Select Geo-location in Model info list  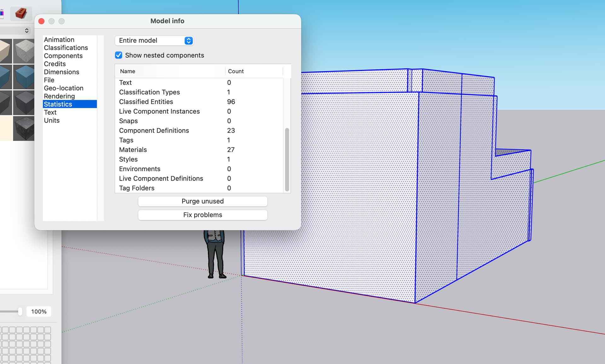64,88
